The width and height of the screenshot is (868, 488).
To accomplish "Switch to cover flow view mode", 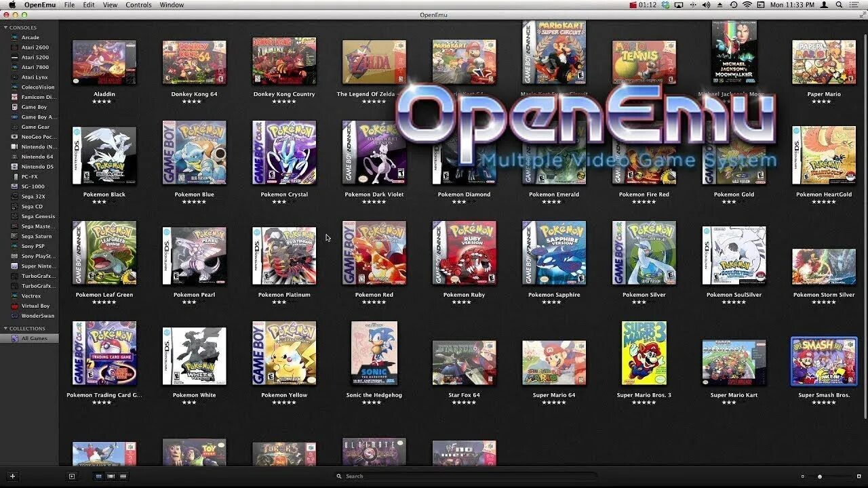I will pos(111,476).
